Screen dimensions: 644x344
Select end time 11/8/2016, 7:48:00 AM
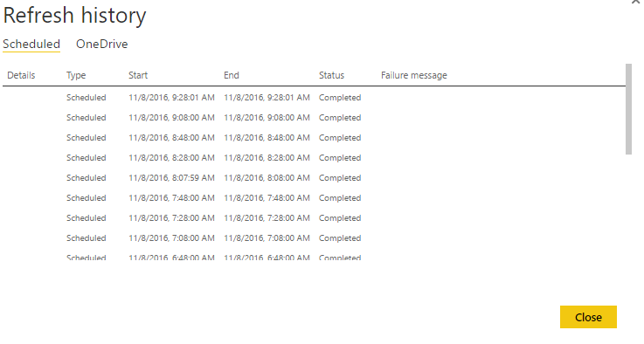(x=267, y=198)
